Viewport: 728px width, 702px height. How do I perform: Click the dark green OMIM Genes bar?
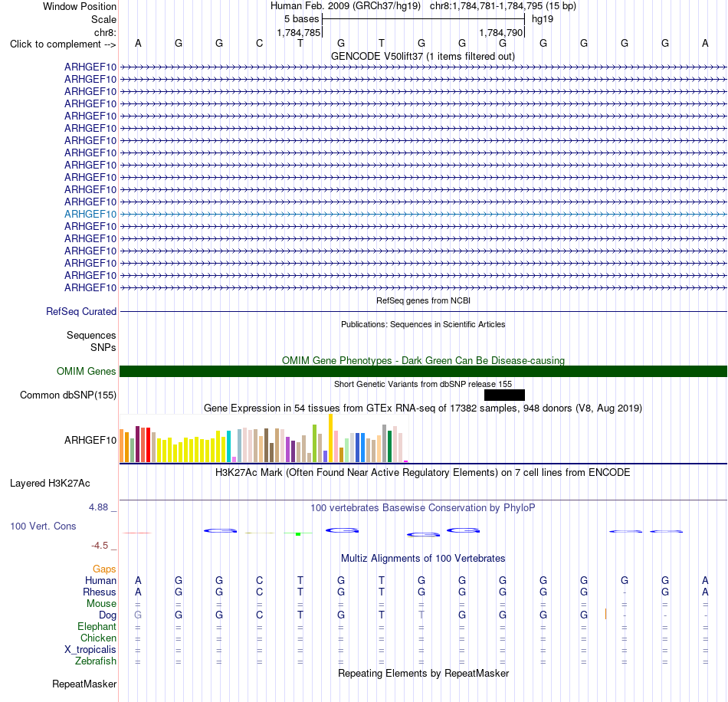[423, 372]
